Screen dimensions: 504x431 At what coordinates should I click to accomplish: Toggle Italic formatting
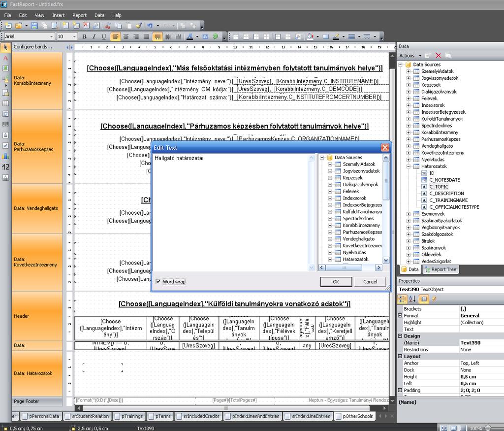coord(94,36)
